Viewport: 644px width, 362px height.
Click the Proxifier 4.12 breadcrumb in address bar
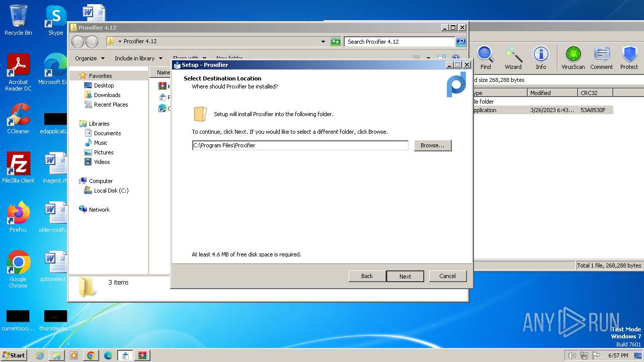point(140,42)
